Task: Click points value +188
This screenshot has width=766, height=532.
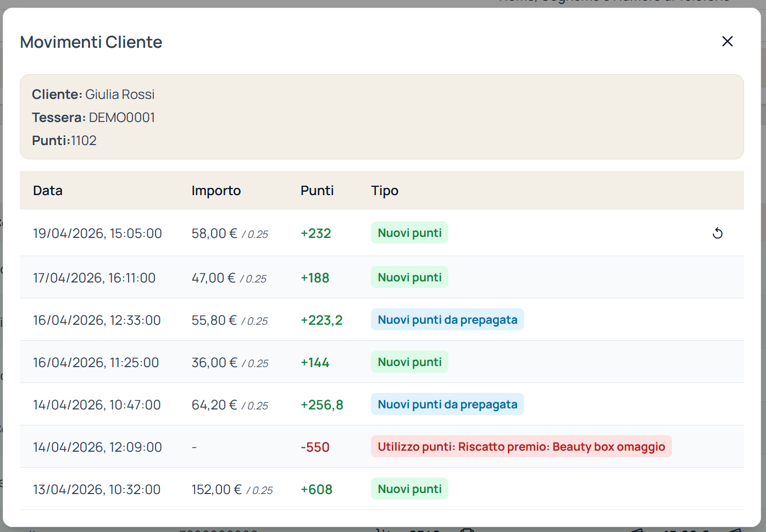Action: tap(315, 278)
